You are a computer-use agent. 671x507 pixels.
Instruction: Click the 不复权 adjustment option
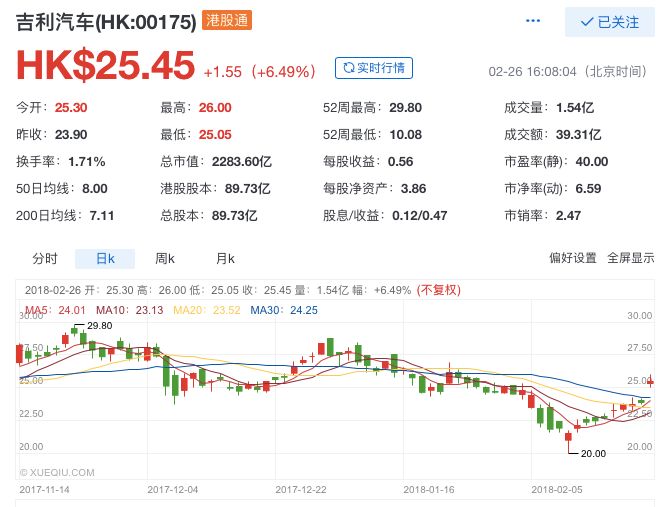(439, 290)
